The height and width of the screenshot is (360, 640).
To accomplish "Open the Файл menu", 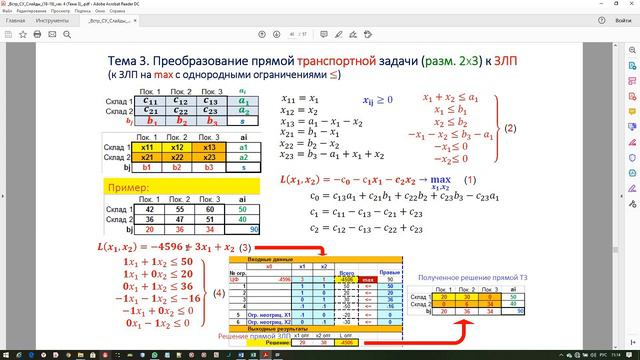I will tap(7, 11).
